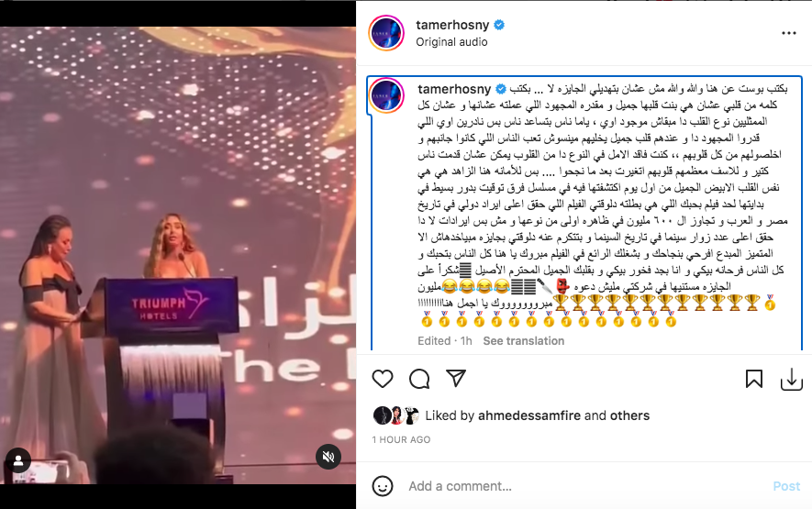Open tamerhosny profile from header username

tap(452, 25)
